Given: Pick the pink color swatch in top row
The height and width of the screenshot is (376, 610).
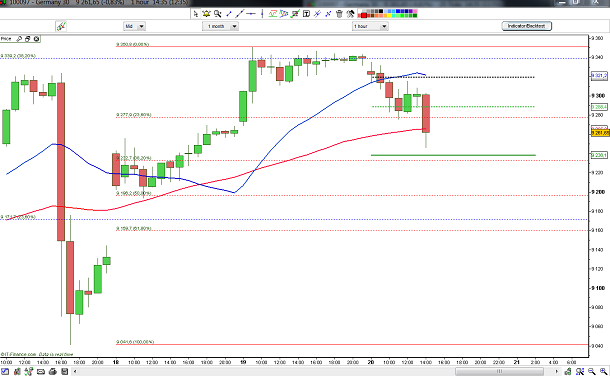Looking at the screenshot, I should (415, 11).
